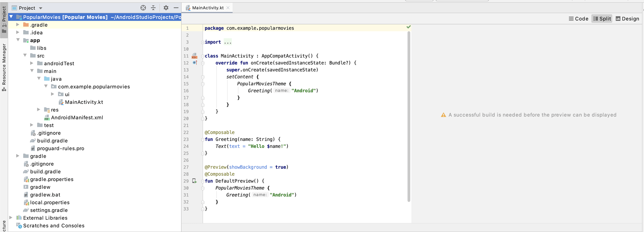Click the preview build warning icon

(443, 115)
